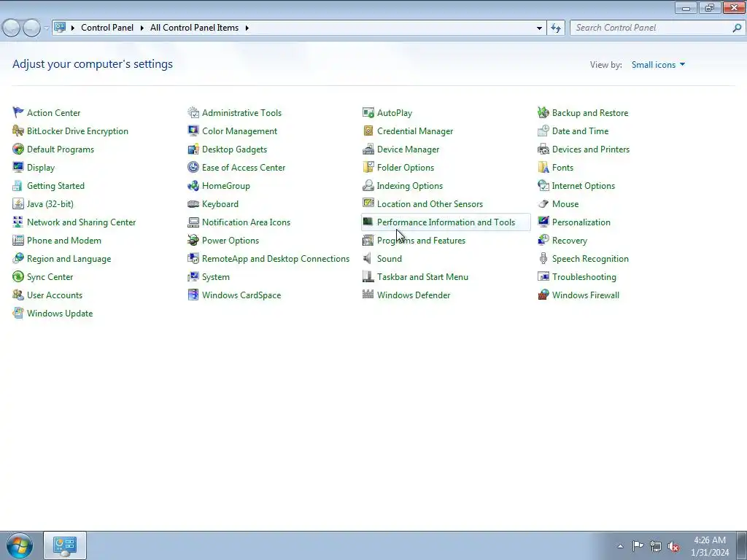The image size is (747, 560).
Task: Click the Show desktop button at taskbar end
Action: [742, 545]
